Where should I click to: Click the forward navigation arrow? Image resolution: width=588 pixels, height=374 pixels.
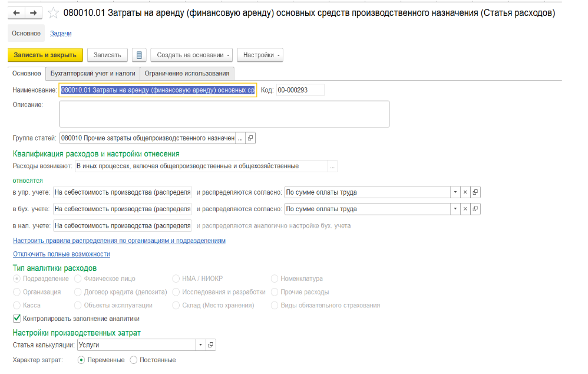pos(33,12)
